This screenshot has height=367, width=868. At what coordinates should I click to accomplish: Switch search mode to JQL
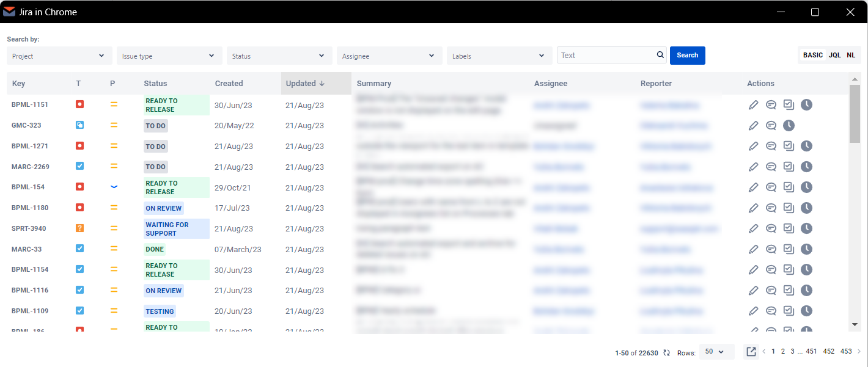pyautogui.click(x=834, y=55)
